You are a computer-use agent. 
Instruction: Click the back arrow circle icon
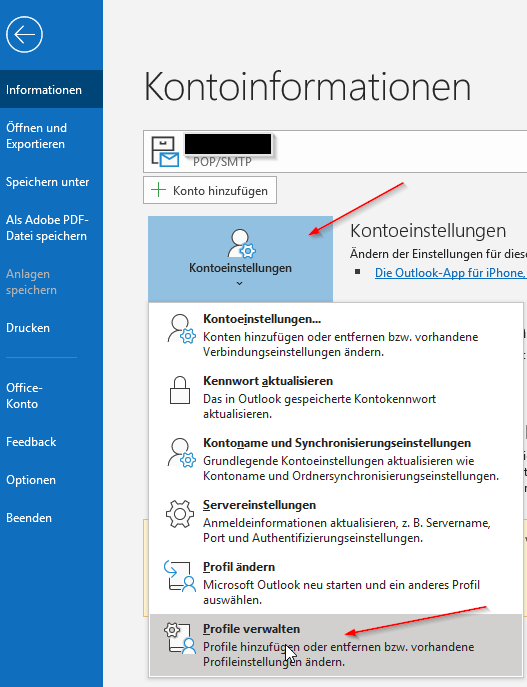[25, 35]
